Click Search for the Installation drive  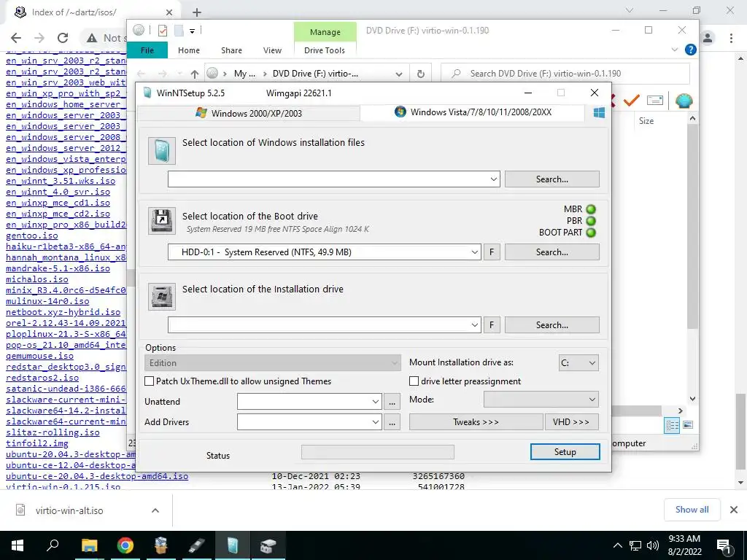(552, 324)
